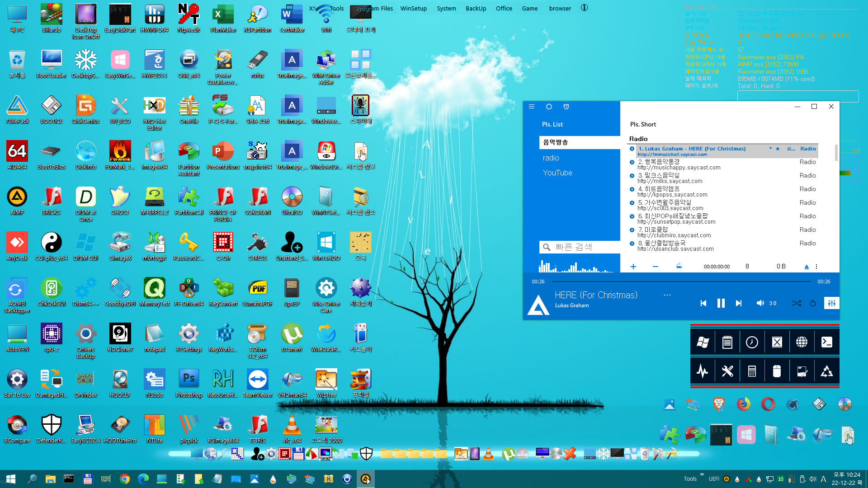Open the Program Files top menu

pyautogui.click(x=374, y=8)
